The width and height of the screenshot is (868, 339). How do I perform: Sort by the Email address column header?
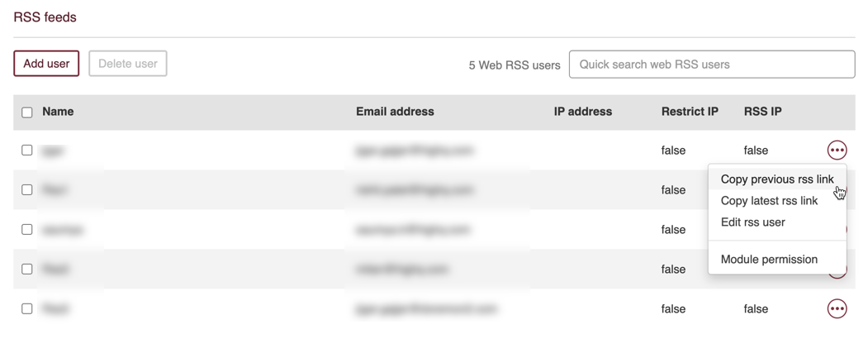point(396,112)
